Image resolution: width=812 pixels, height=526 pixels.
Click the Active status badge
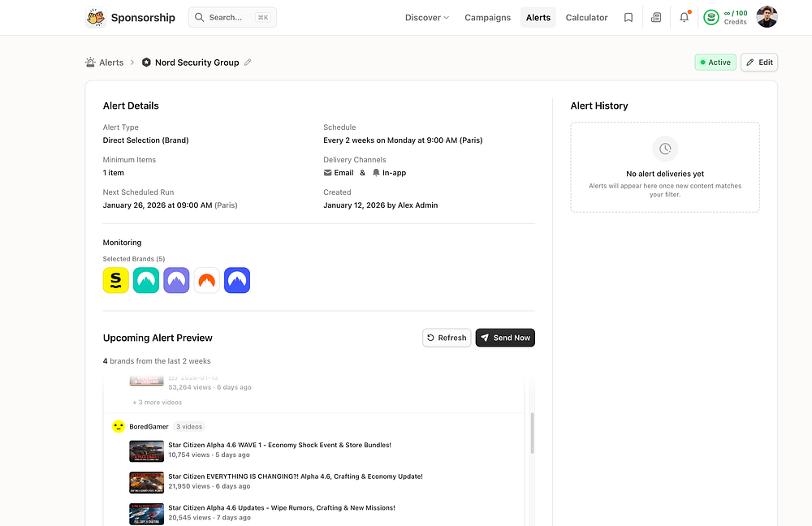coord(715,63)
